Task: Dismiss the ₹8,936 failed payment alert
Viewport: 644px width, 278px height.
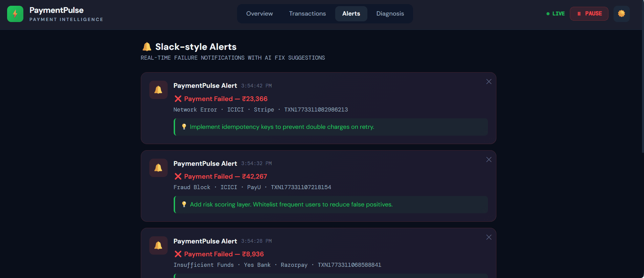Action: click(x=489, y=237)
